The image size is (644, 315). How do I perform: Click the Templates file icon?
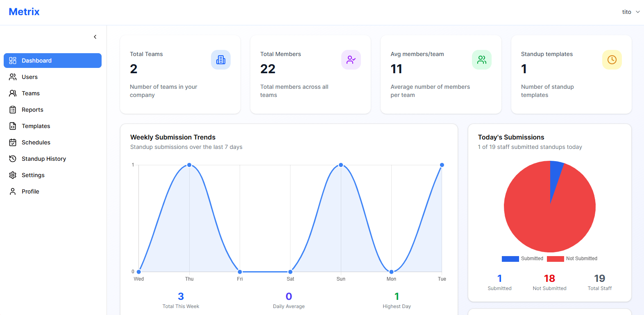pyautogui.click(x=13, y=126)
